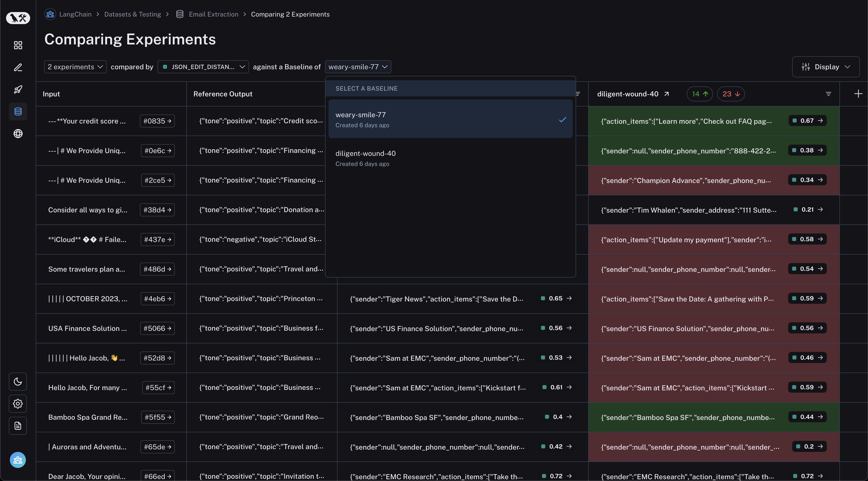Open example #0835 link
Image resolution: width=868 pixels, height=481 pixels.
point(157,121)
